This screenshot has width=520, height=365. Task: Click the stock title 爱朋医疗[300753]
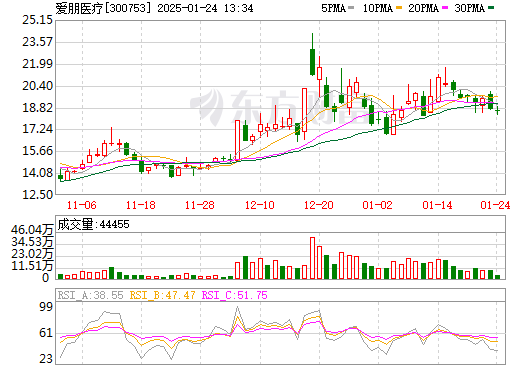coord(103,8)
